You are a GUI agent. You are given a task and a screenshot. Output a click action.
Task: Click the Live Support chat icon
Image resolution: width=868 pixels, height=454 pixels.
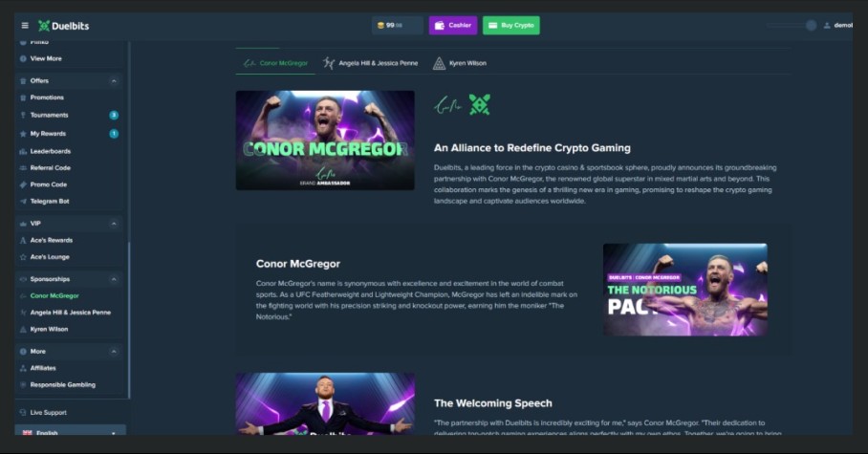pos(23,413)
